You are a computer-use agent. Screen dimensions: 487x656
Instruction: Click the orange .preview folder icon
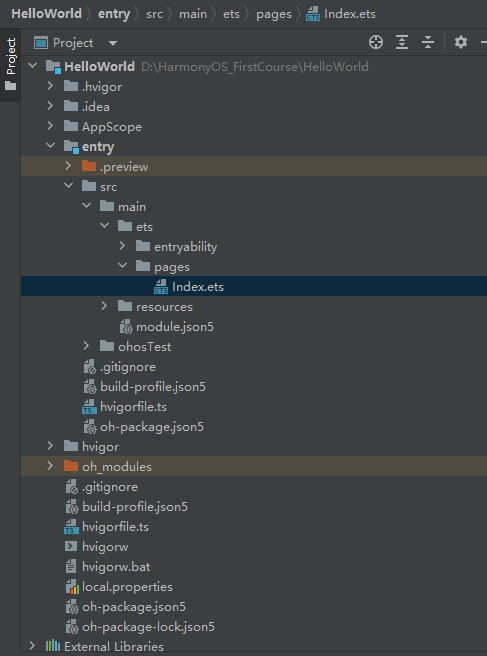[x=89, y=166]
